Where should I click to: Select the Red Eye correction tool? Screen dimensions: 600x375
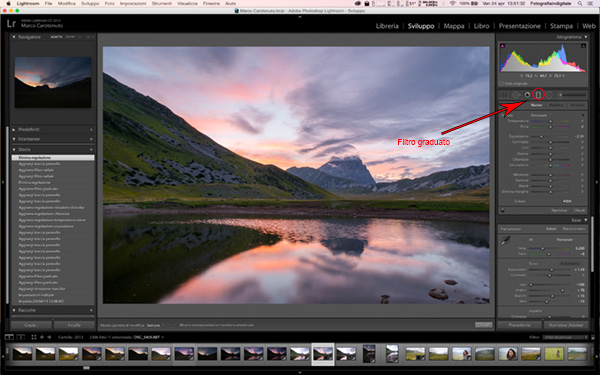point(527,95)
